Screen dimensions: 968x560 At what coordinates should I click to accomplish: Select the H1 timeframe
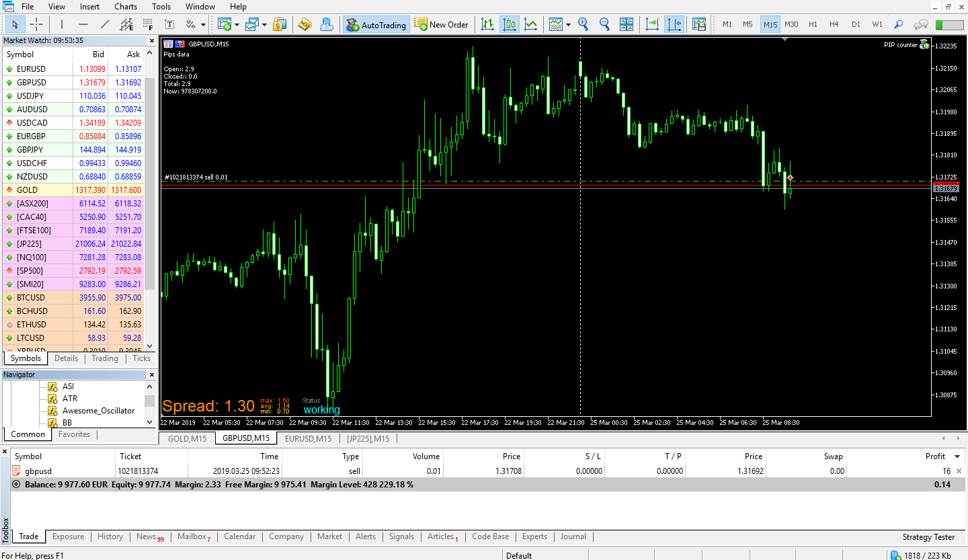(x=813, y=25)
